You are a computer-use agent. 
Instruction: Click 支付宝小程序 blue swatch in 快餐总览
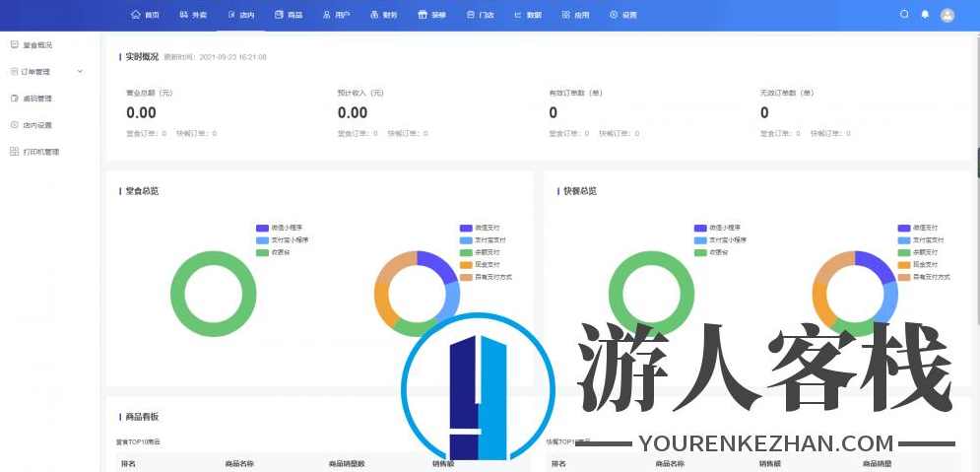tap(700, 240)
